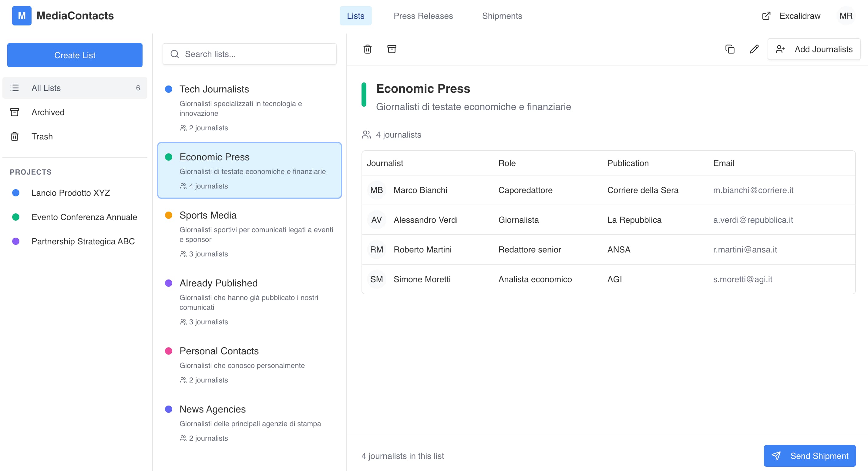This screenshot has height=471, width=868.
Task: Open the Trash section in the sidebar
Action: [42, 136]
